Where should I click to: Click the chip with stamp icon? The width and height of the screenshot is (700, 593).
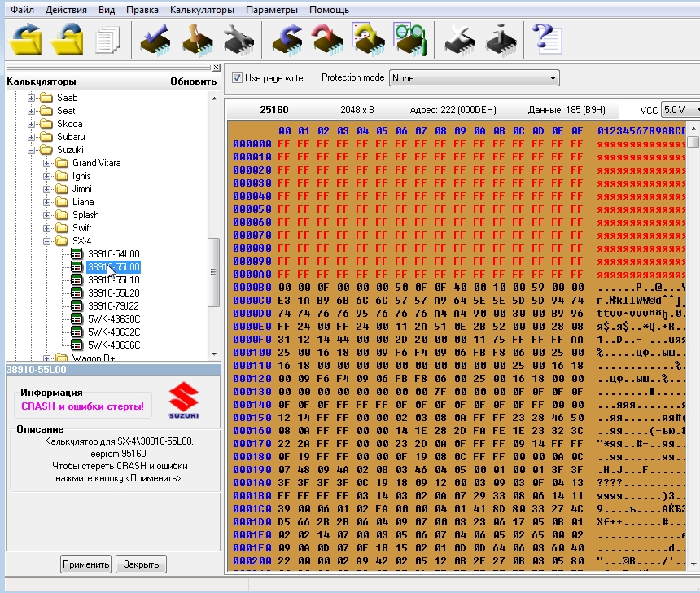point(197,40)
